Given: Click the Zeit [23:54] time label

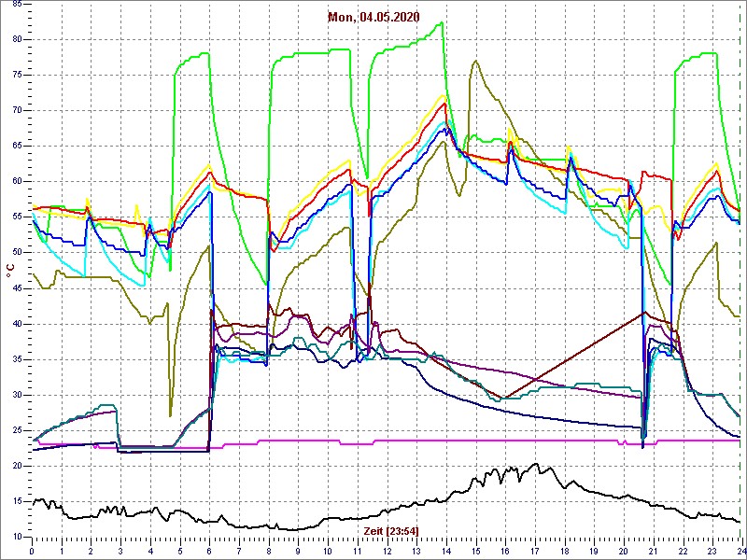Looking at the screenshot, I should click(391, 531).
